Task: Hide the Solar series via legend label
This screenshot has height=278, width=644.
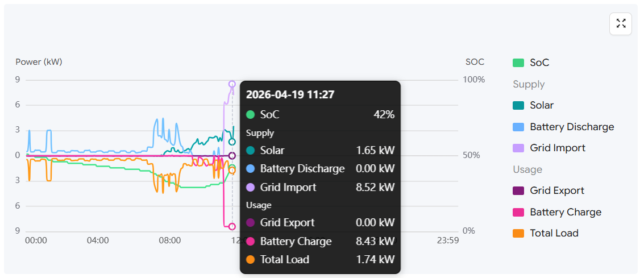Action: tap(542, 105)
